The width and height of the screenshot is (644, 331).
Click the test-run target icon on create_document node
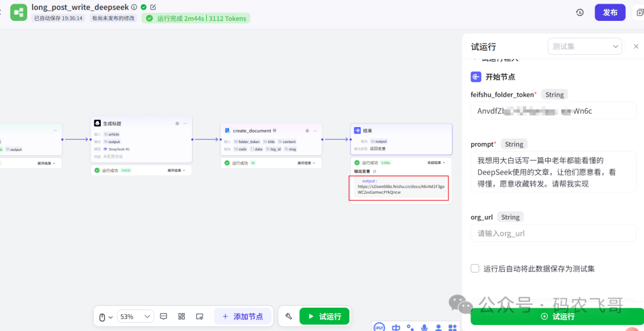(x=307, y=131)
